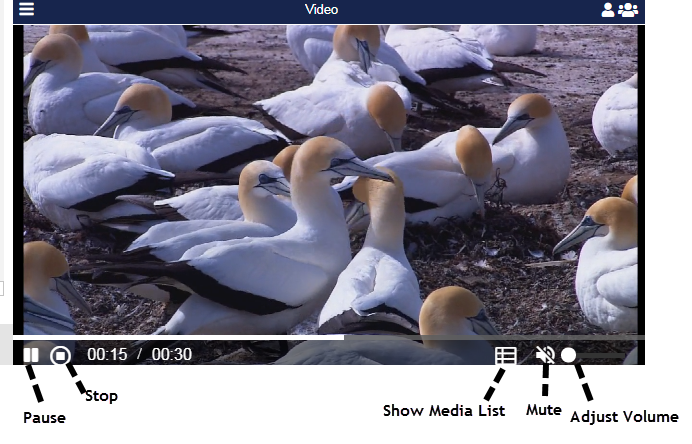Click the current time 00:15
692x444 pixels.
tap(107, 354)
